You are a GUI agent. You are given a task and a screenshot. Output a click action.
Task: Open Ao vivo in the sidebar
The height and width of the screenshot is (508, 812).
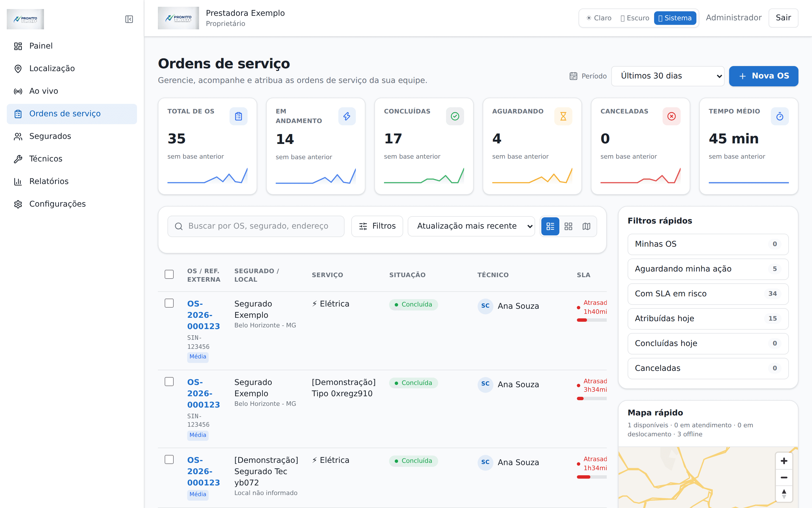point(72,91)
